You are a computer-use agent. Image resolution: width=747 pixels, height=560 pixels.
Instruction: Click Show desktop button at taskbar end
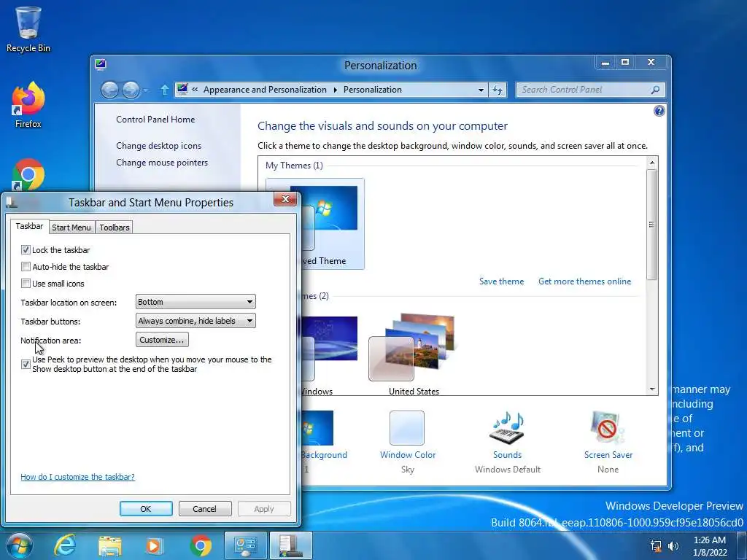(742, 545)
